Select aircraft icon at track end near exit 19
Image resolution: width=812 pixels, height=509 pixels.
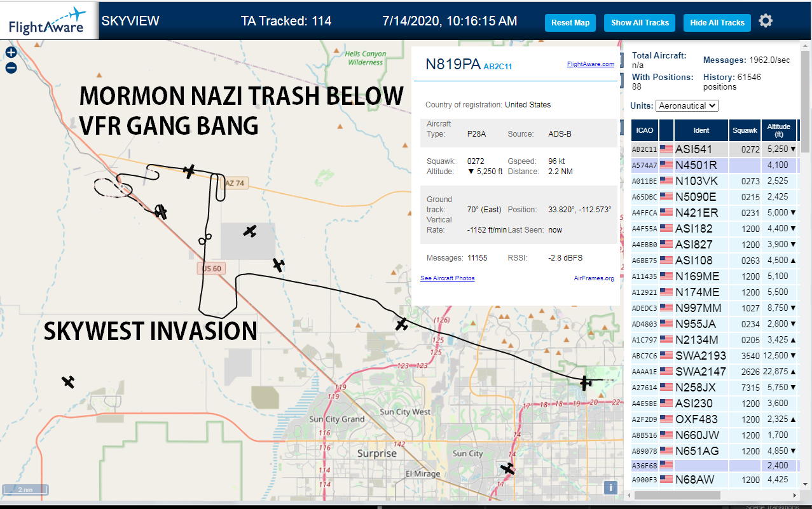[586, 383]
